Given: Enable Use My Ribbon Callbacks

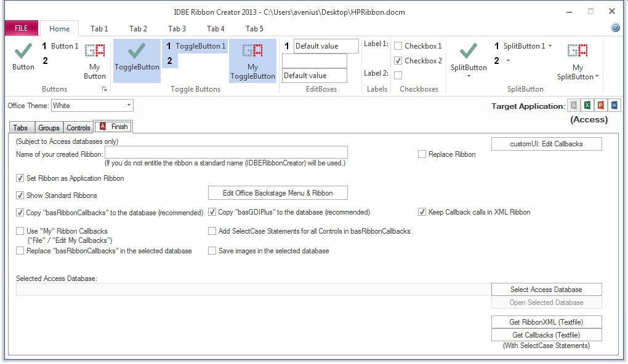Looking at the screenshot, I should (x=20, y=231).
